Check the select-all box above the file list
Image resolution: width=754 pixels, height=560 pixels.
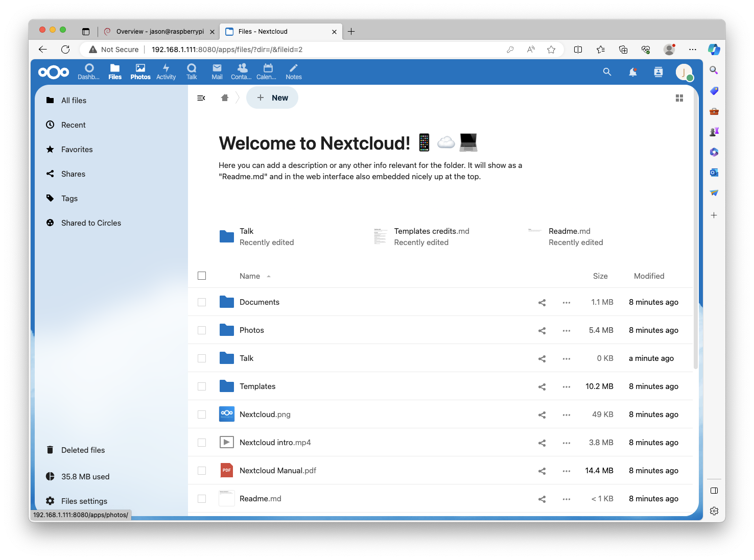point(202,276)
